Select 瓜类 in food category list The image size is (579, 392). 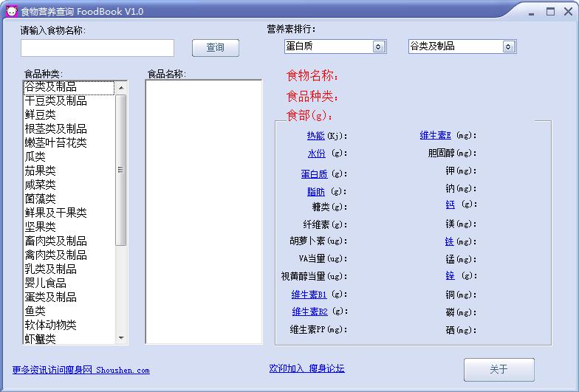coord(69,157)
